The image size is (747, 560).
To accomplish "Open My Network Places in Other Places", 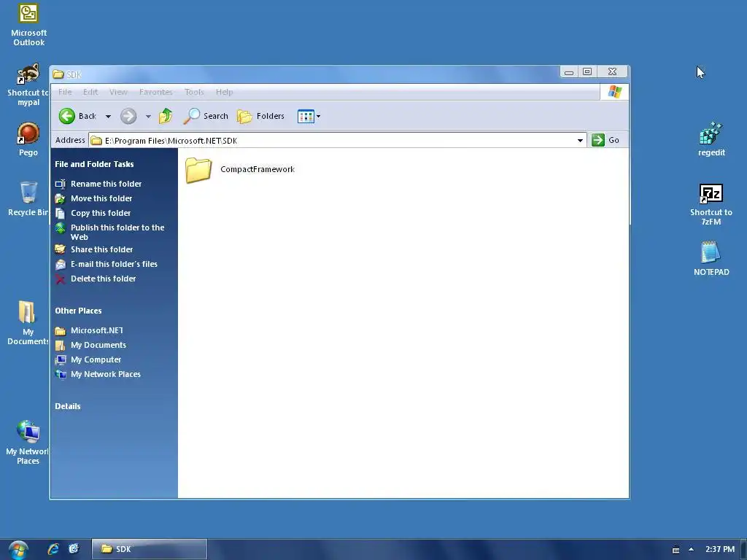I will (105, 374).
